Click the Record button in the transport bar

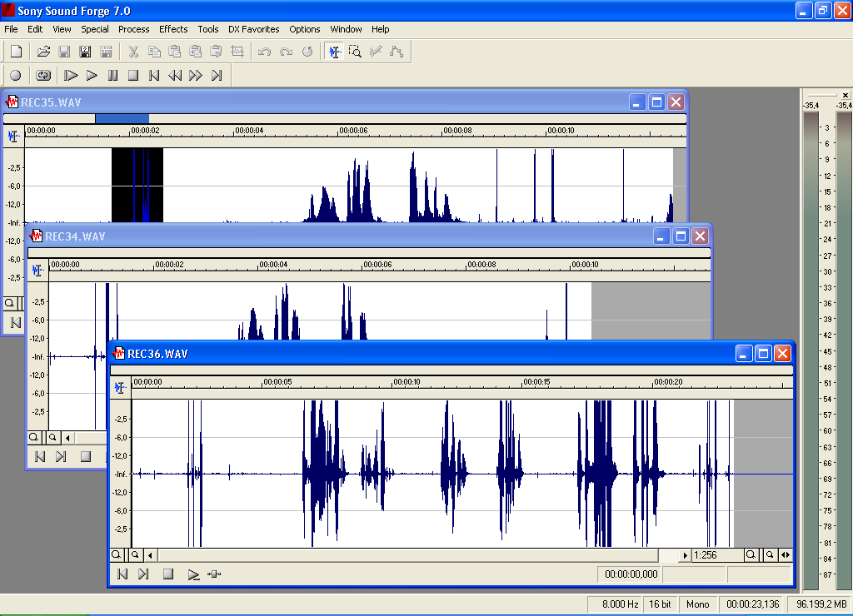coord(15,76)
